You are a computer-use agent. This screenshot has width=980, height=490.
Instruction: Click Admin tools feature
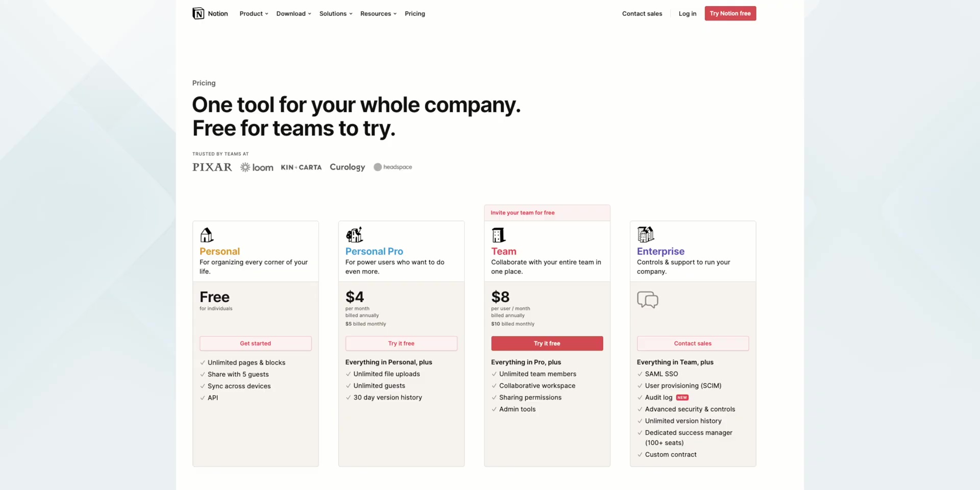coord(518,409)
